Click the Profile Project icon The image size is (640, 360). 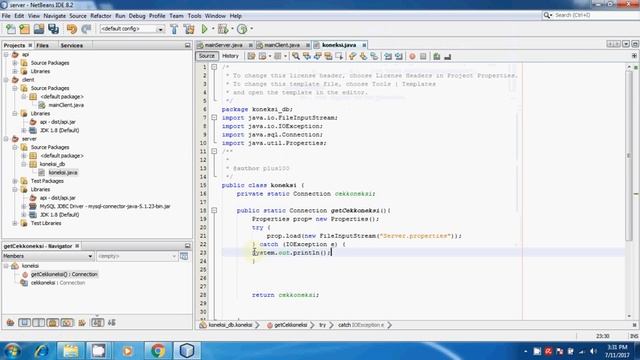point(242,29)
